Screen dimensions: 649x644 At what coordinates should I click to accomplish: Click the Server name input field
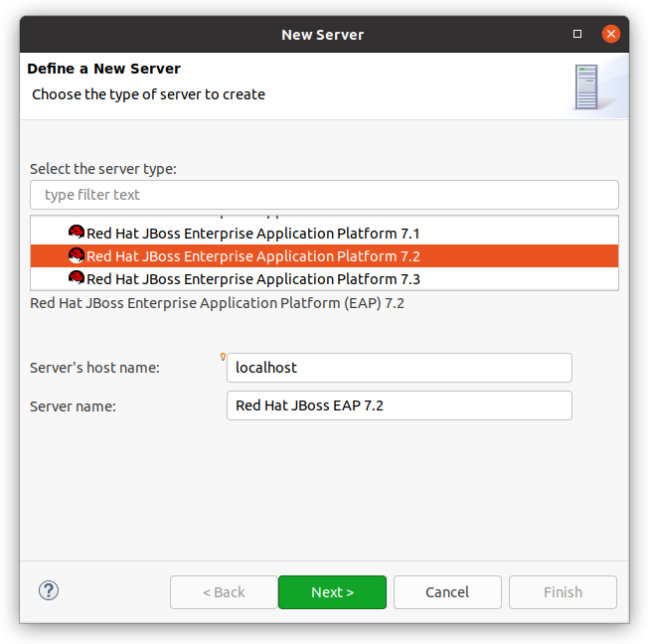[x=400, y=405]
